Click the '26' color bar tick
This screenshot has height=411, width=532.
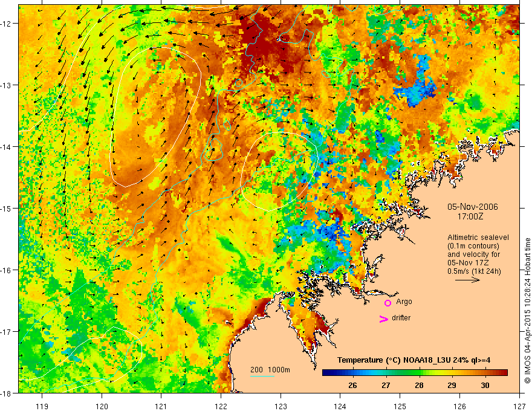[352, 385]
